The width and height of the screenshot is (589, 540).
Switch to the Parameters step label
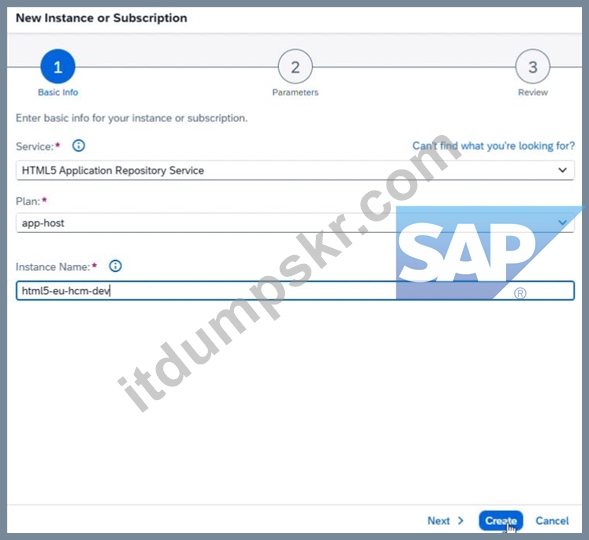point(295,92)
